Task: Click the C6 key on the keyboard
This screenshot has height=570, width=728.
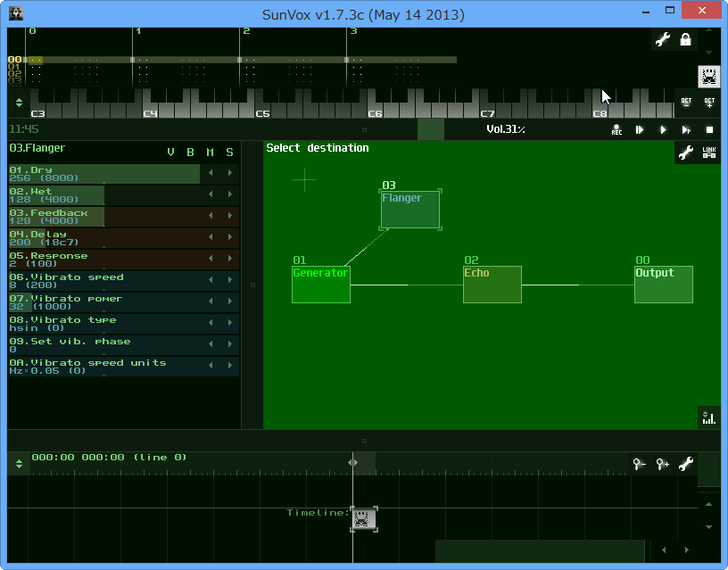Action: click(x=375, y=111)
